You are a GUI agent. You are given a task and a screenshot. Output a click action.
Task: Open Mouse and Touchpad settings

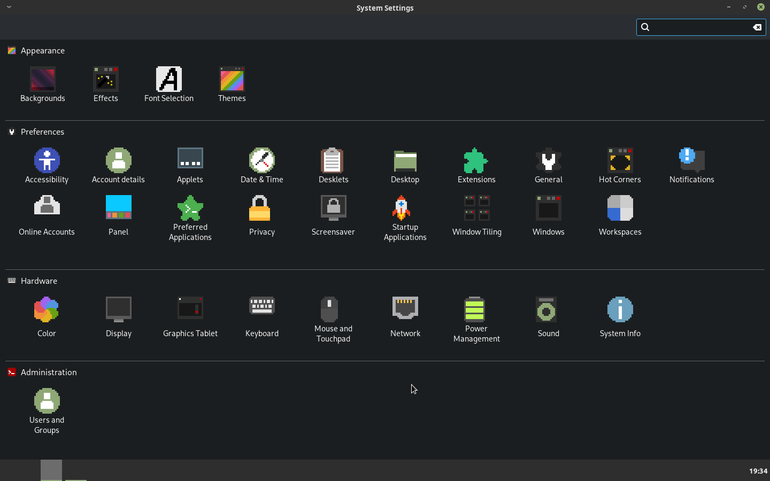[x=333, y=319]
